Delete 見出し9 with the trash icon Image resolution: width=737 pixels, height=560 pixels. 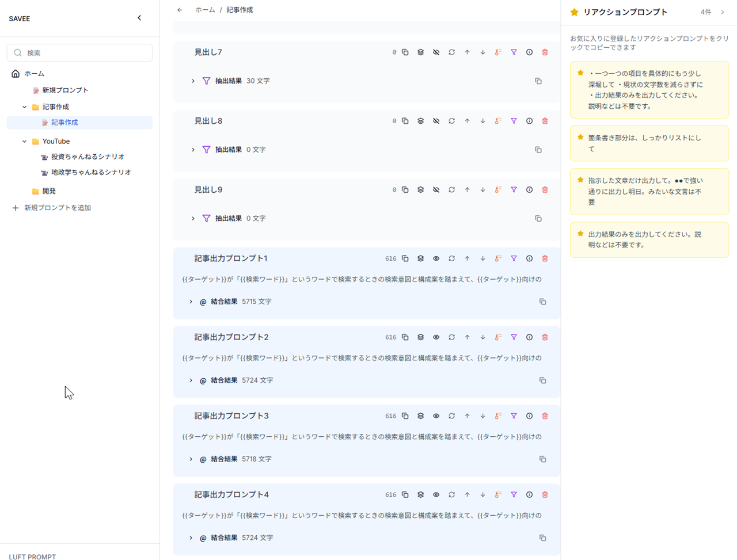pyautogui.click(x=545, y=190)
